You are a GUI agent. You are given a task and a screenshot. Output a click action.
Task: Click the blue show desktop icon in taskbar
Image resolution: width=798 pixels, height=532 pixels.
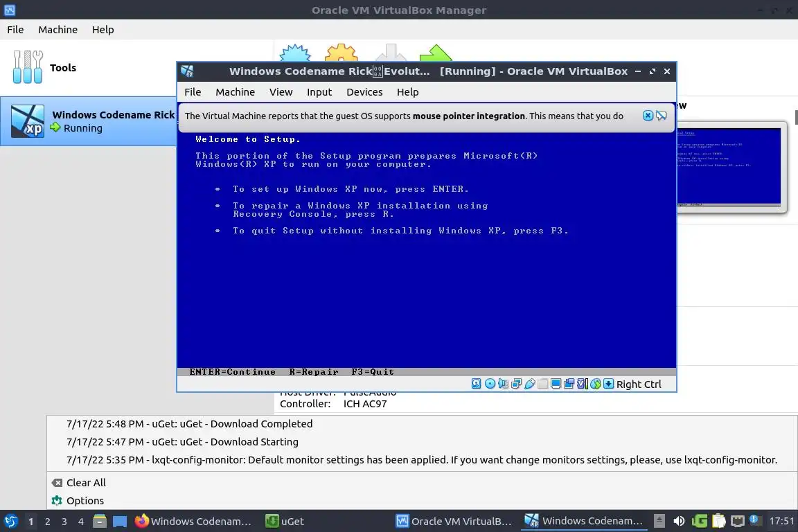pyautogui.click(x=120, y=521)
